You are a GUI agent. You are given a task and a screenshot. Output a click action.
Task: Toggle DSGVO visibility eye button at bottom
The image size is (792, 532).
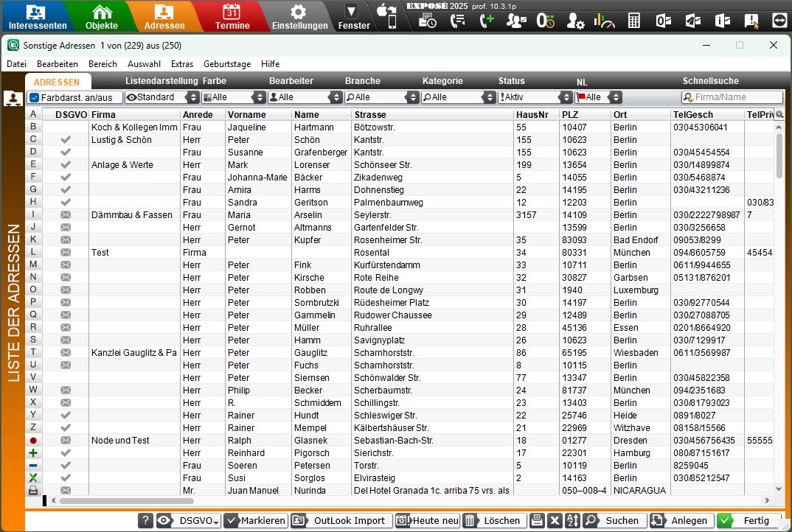(x=164, y=521)
